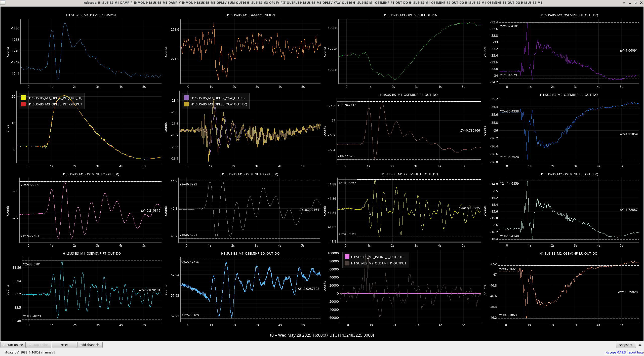
Task: Select the M1_OSEMINF_F2_OUT_DQ plot title
Action: tap(90, 174)
